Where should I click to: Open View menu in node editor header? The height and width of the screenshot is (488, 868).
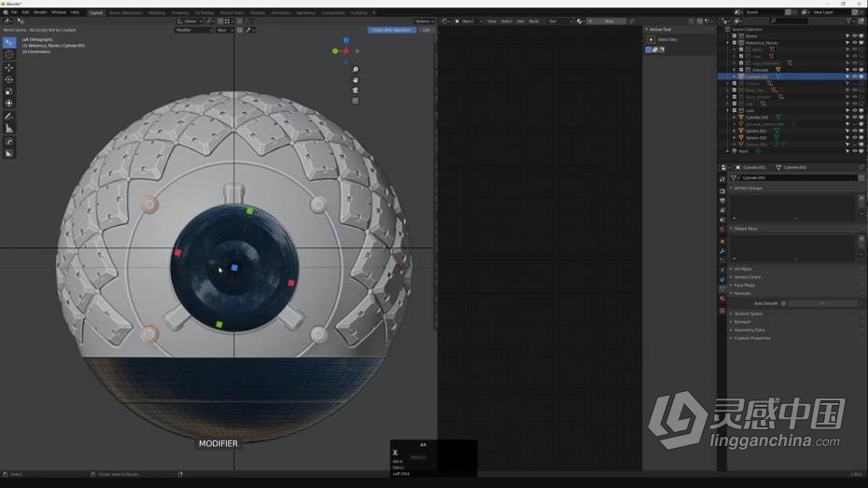click(492, 21)
